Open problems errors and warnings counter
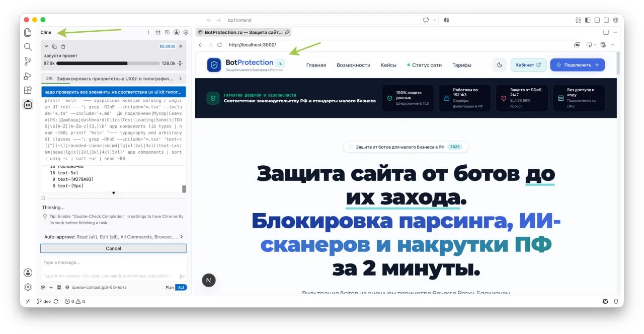This screenshot has height=334, width=644. click(74, 301)
